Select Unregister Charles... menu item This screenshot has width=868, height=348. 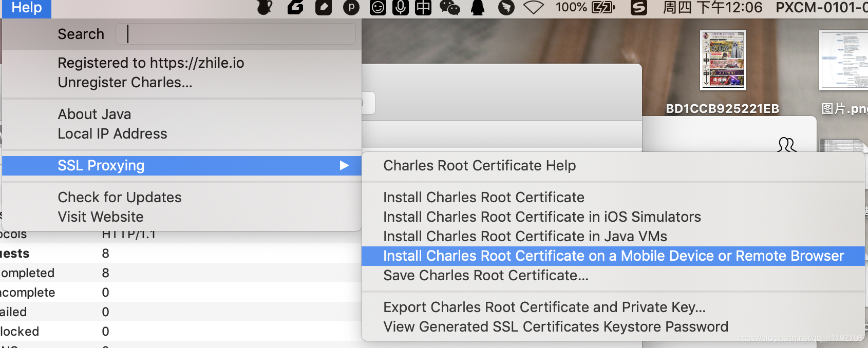125,82
